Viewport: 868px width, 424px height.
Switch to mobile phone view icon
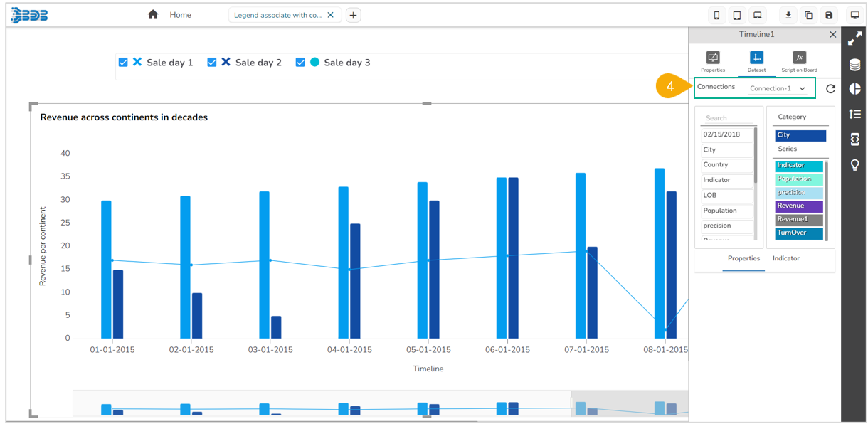(716, 16)
